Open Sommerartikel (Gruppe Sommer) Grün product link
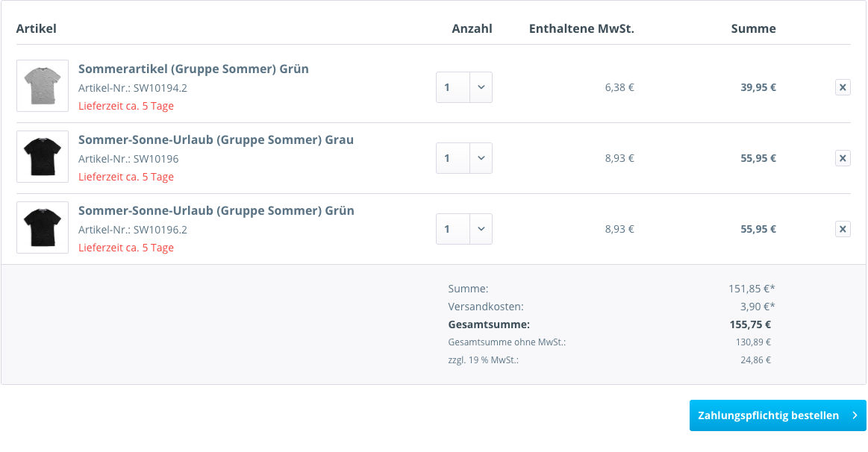 pyautogui.click(x=193, y=69)
